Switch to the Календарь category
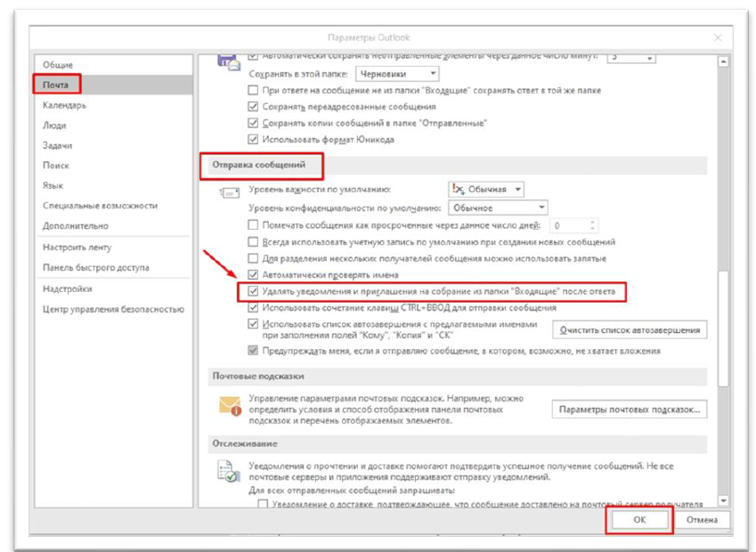Screen dimensions: 756x552 point(64,105)
